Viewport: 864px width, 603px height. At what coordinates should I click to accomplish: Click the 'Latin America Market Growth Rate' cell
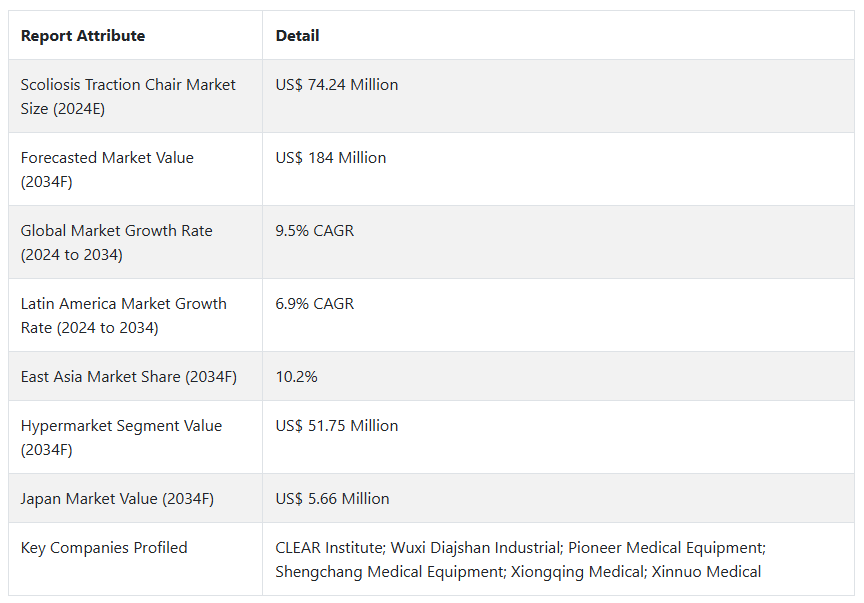(x=123, y=316)
